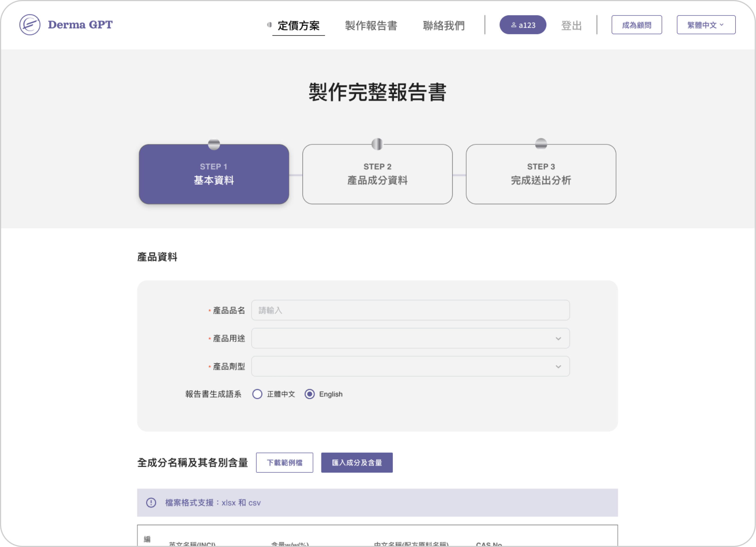Click 下載範例檔 button
756x547 pixels.
tap(284, 462)
